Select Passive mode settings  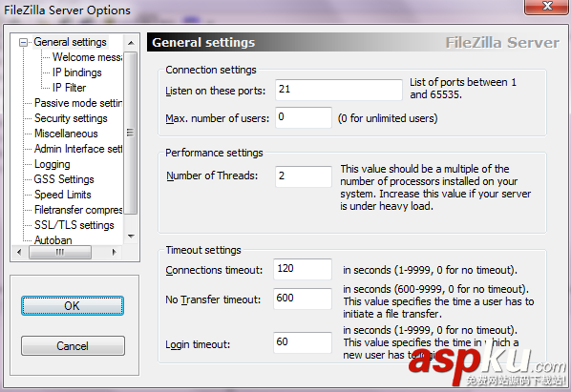click(78, 103)
